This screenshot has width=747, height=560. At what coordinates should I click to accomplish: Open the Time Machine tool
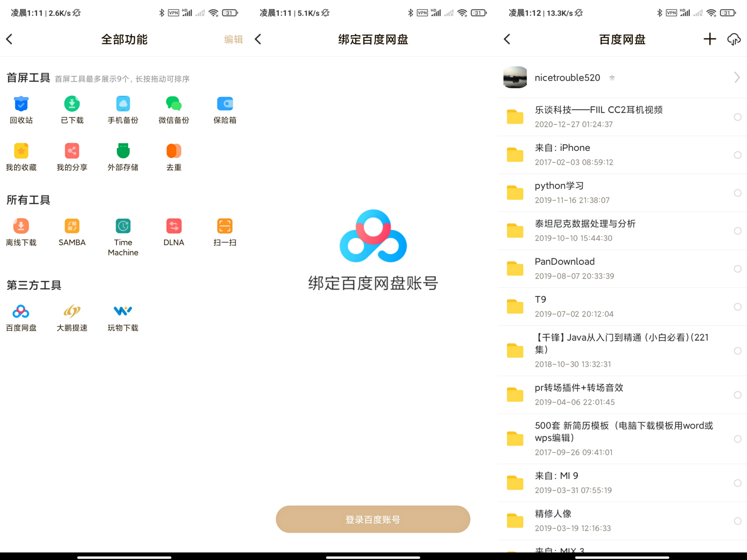point(123,227)
